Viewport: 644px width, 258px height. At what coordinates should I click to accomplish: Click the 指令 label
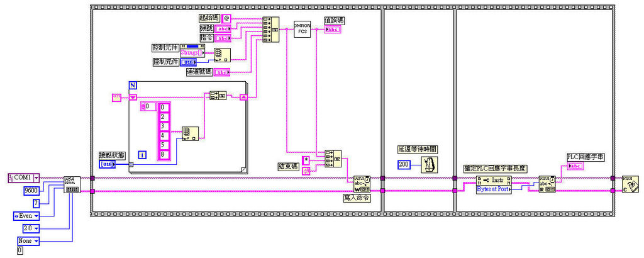click(x=206, y=38)
